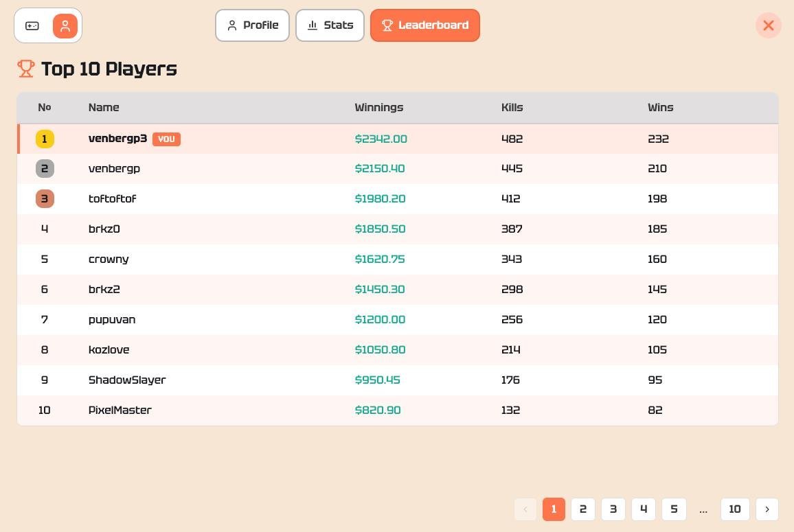
Task: Click kills value 412
Action: (x=511, y=199)
